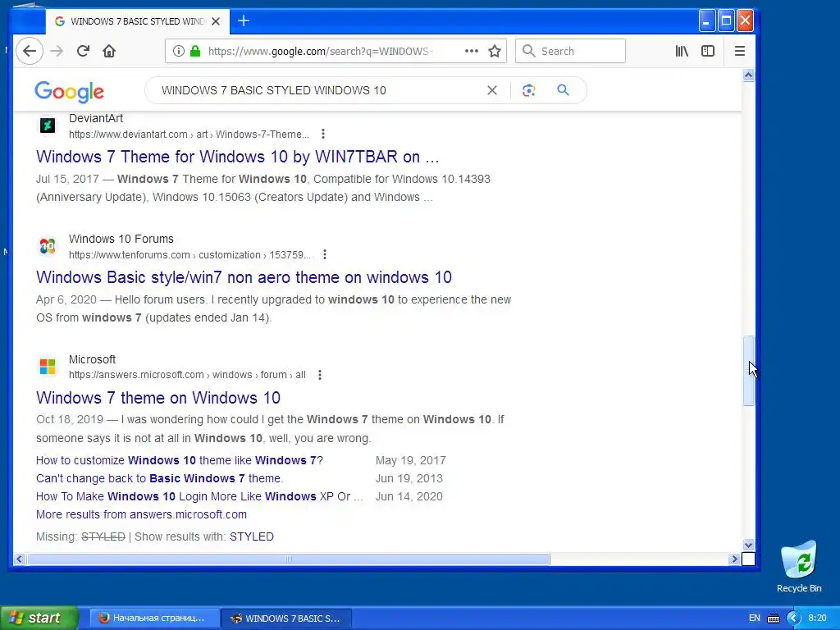
Task: Open the Windows Start menu
Action: tap(39, 618)
